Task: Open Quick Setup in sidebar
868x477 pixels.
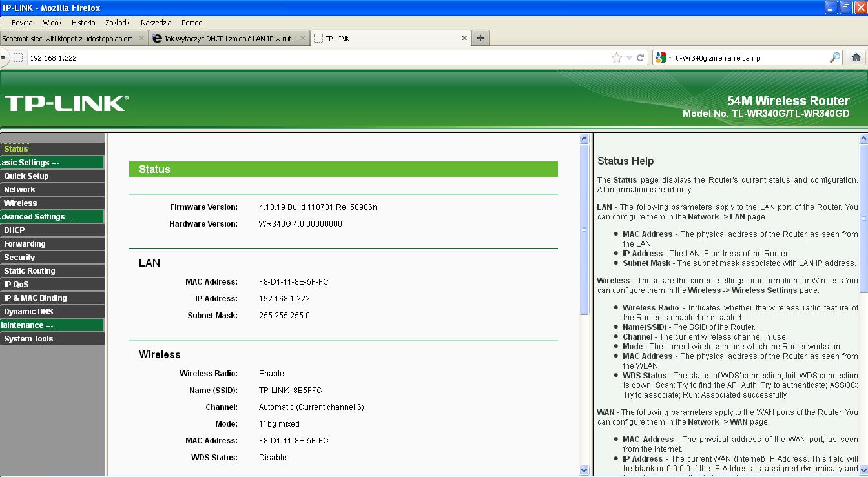Action: (26, 176)
